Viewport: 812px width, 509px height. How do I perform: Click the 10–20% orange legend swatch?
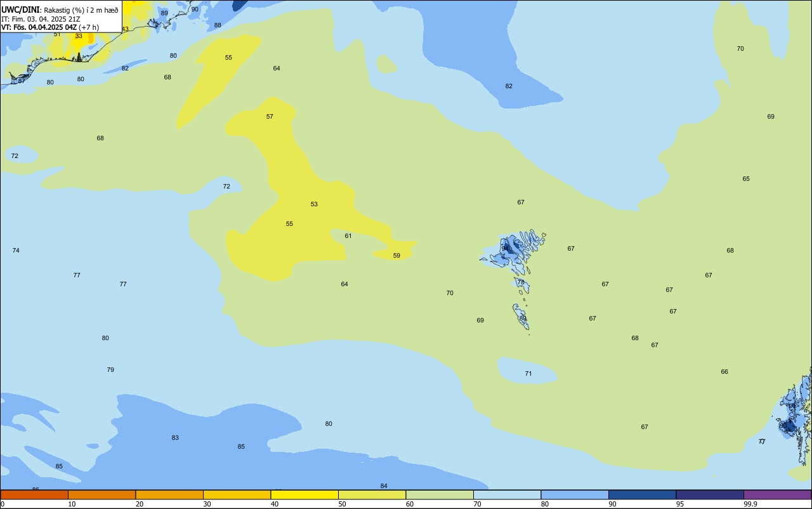tap(101, 494)
